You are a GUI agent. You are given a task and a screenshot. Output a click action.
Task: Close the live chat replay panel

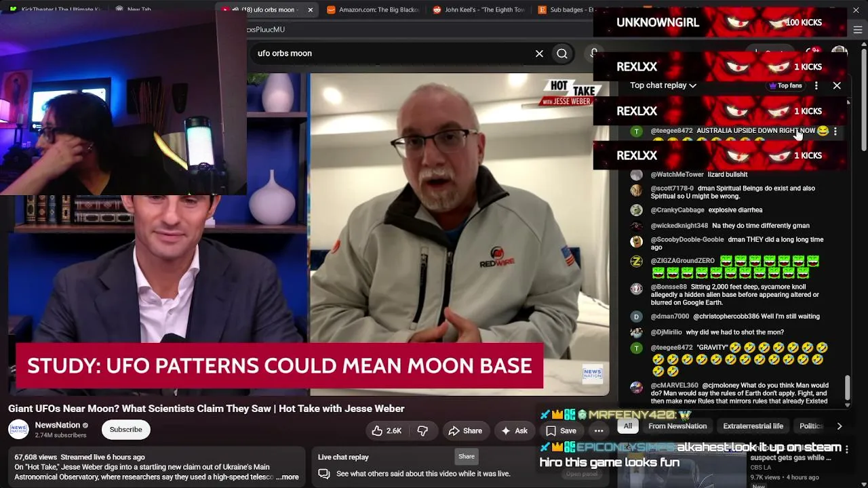coord(837,85)
